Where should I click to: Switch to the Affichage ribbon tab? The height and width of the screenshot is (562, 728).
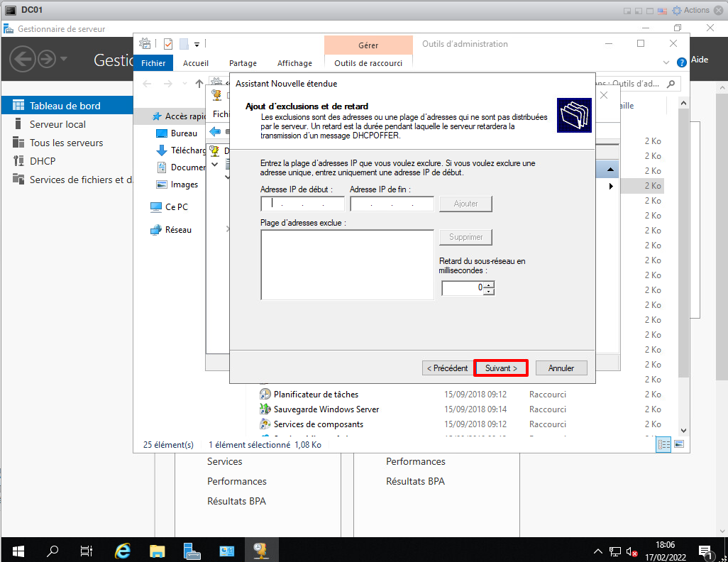point(294,63)
